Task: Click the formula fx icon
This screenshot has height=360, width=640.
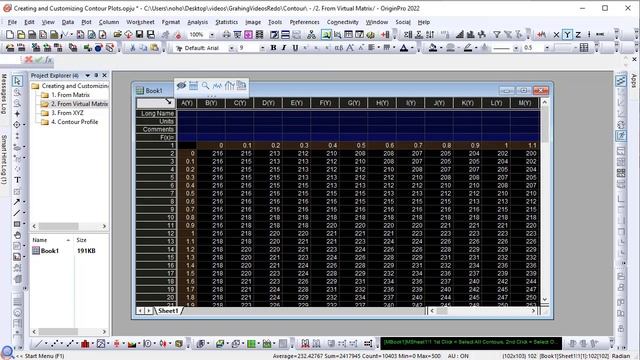Action: point(49,60)
